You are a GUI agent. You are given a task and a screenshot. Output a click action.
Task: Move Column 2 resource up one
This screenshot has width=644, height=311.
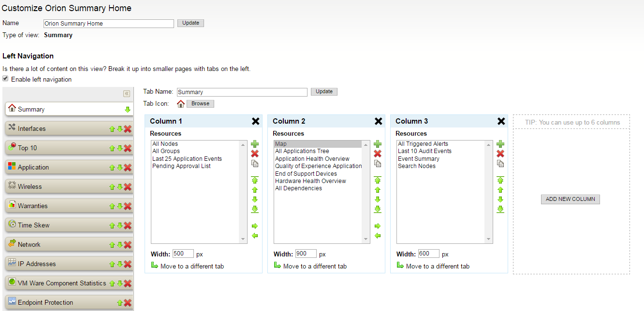[x=378, y=190]
